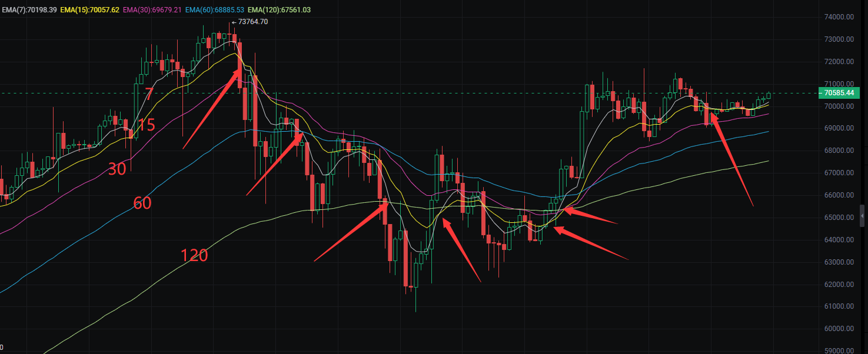The image size is (868, 354).
Task: Select the EMA(60) indicator legend label
Action: tap(215, 10)
